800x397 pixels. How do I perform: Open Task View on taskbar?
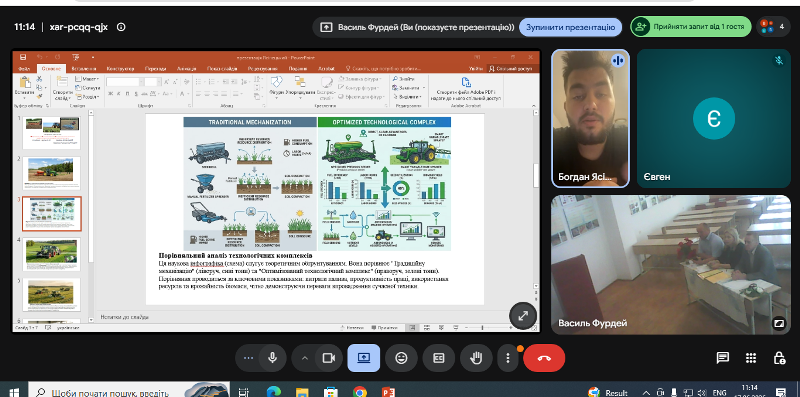point(244,392)
